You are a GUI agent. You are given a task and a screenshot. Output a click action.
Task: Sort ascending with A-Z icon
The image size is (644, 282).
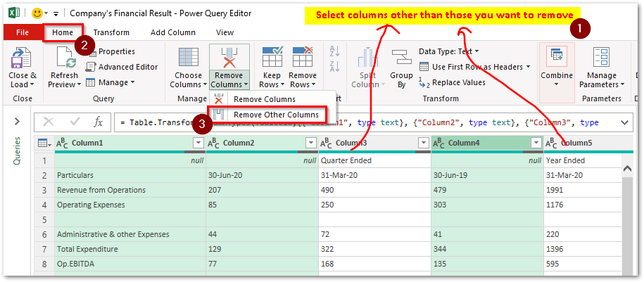pos(335,51)
